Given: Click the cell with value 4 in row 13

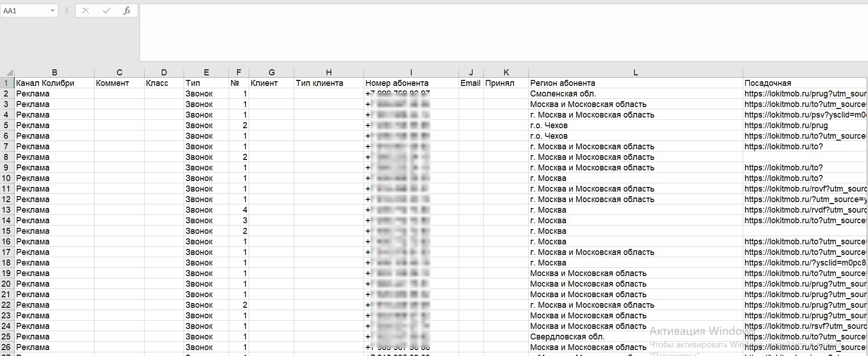Looking at the screenshot, I should coord(239,210).
